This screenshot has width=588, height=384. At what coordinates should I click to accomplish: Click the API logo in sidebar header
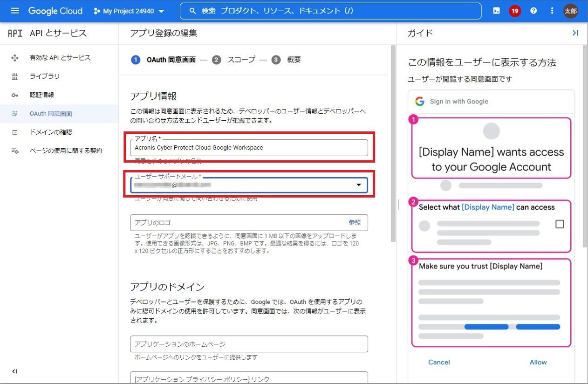(x=15, y=33)
